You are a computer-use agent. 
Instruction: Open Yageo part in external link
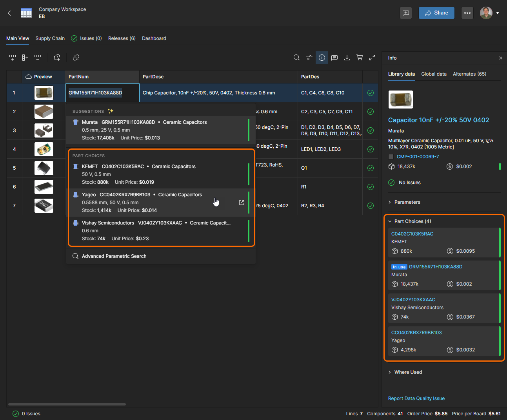242,203
